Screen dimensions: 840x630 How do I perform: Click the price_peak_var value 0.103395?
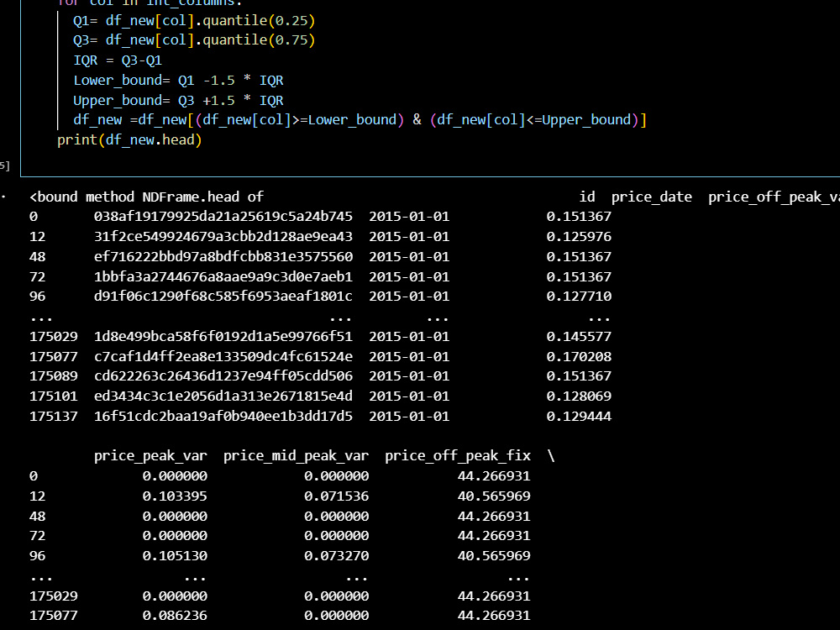[176, 496]
